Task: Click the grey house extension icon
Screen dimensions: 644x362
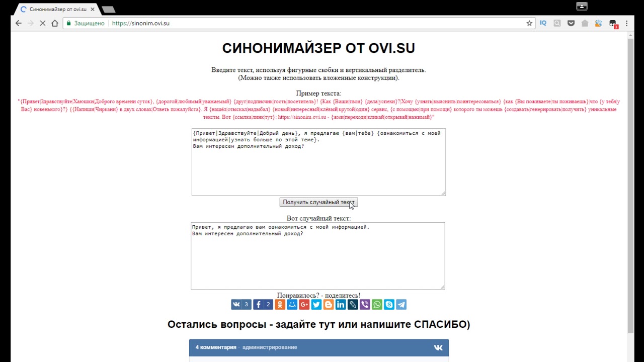Action: click(585, 23)
